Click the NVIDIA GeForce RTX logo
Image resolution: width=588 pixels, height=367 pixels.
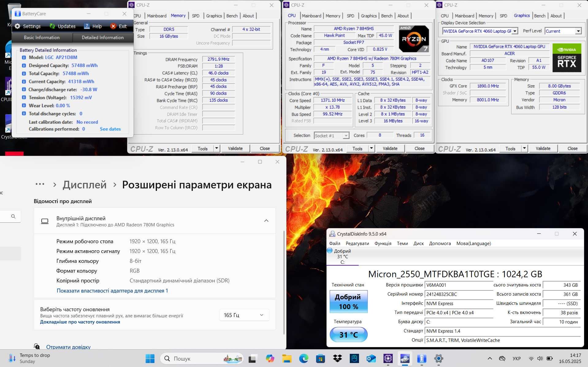pos(567,58)
